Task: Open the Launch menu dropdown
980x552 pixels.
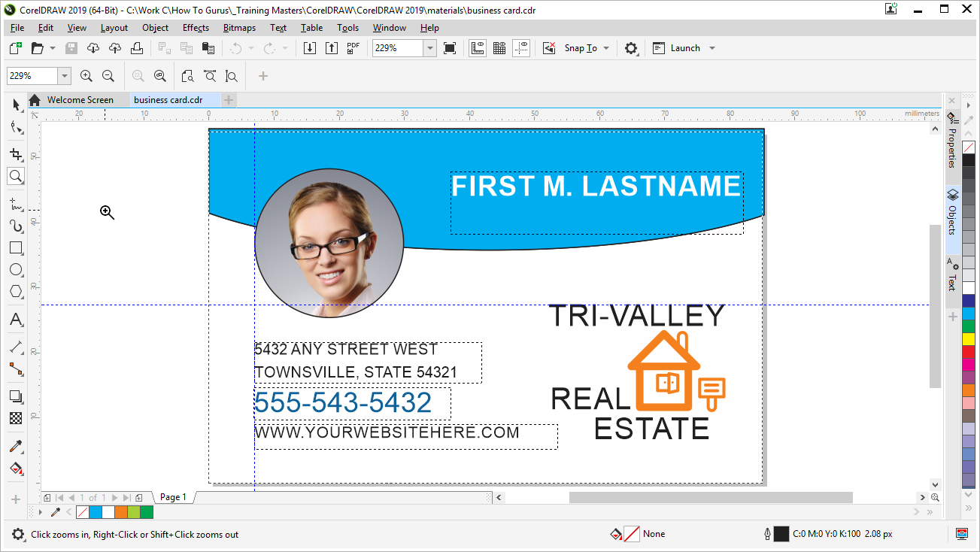Action: [x=710, y=47]
